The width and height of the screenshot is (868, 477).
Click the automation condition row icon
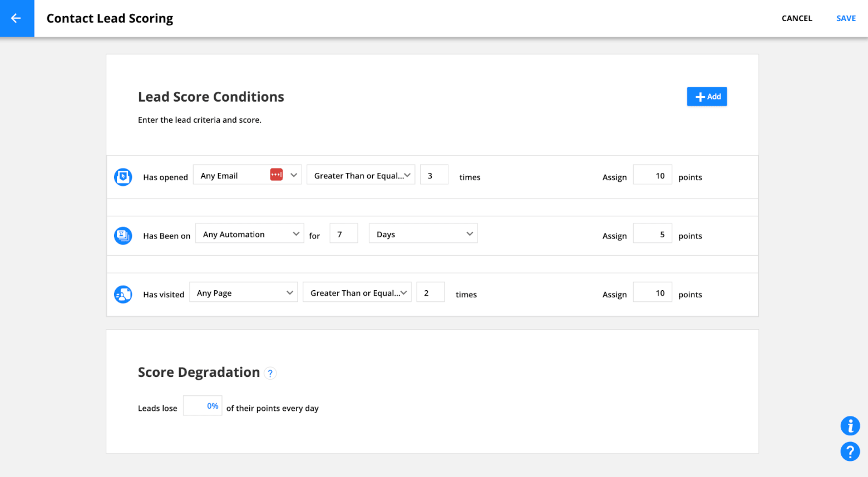[123, 236]
